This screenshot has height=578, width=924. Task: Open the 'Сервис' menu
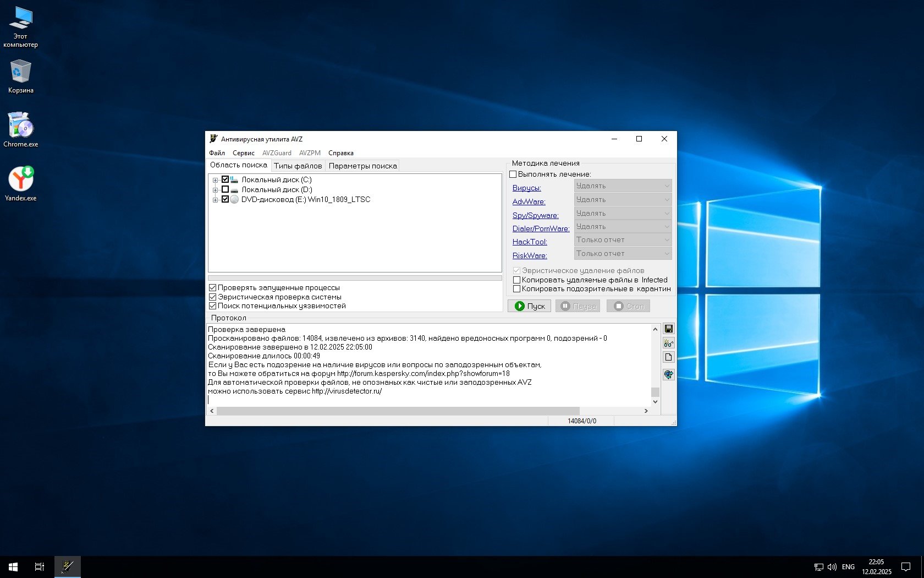pos(243,153)
